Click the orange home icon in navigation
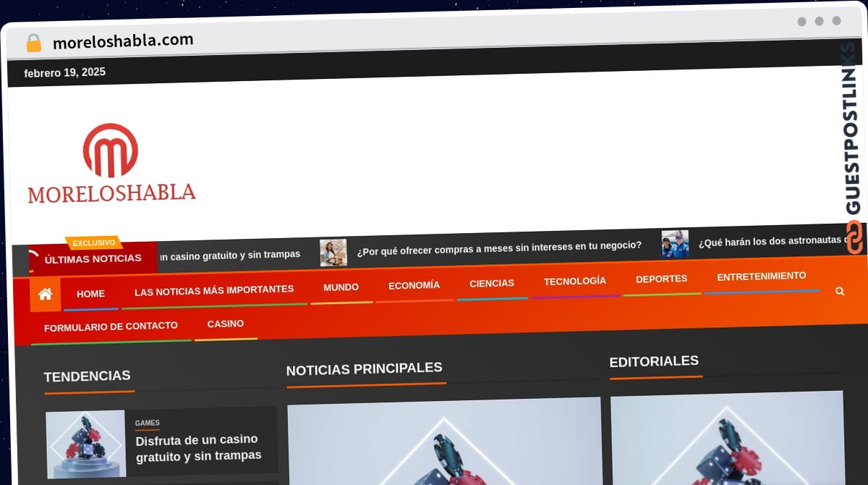868x485 pixels. pos(46,294)
